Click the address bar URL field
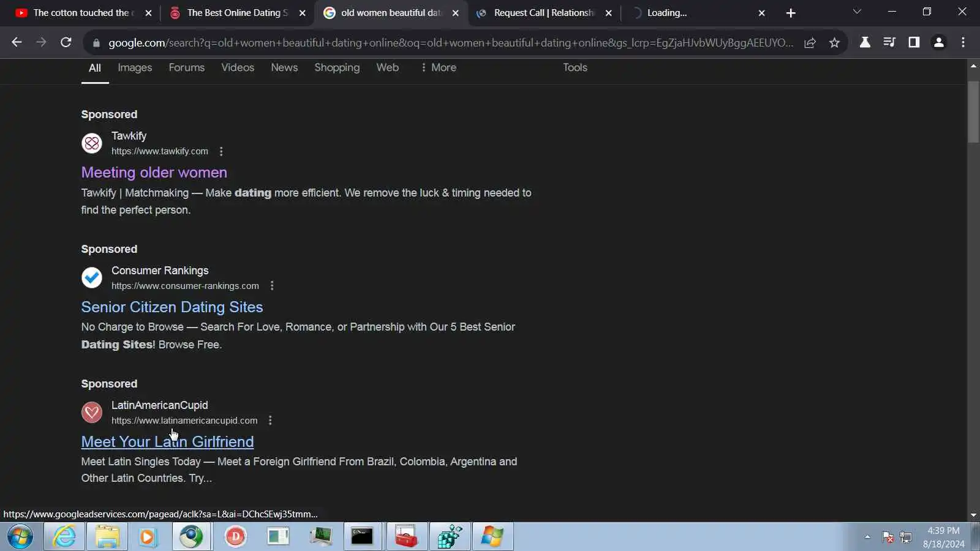 (450, 43)
